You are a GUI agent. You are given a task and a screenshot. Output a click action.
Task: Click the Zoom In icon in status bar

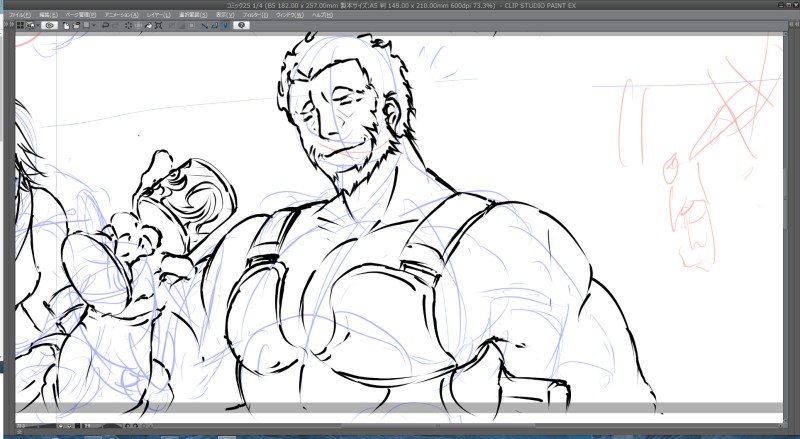pos(69,426)
